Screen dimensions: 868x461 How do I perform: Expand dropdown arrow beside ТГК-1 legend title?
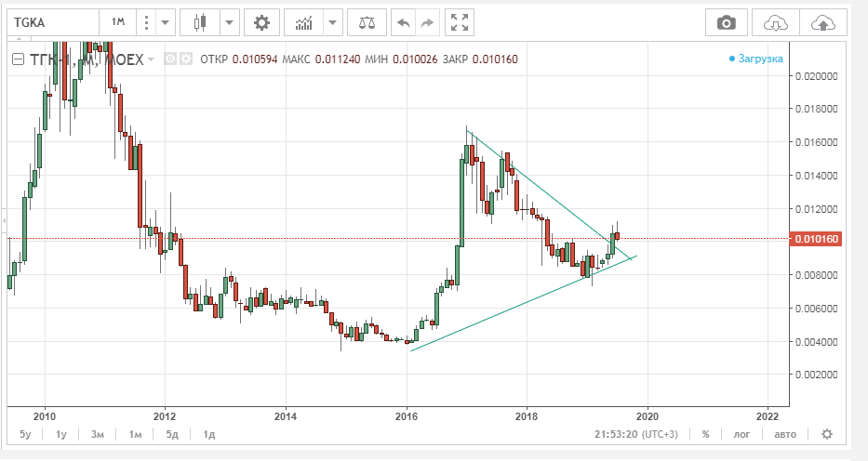pyautogui.click(x=152, y=59)
